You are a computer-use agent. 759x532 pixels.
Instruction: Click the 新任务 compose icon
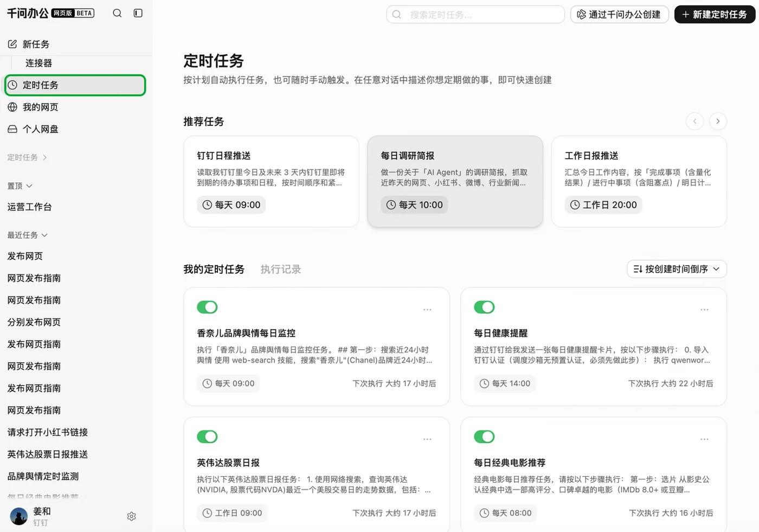12,44
